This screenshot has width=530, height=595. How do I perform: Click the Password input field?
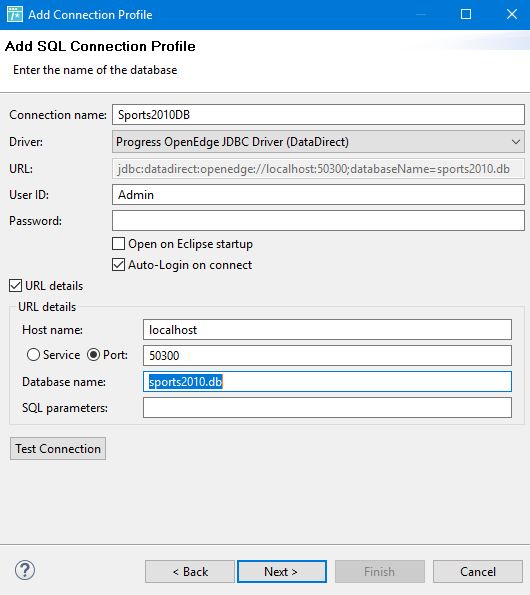tap(318, 221)
